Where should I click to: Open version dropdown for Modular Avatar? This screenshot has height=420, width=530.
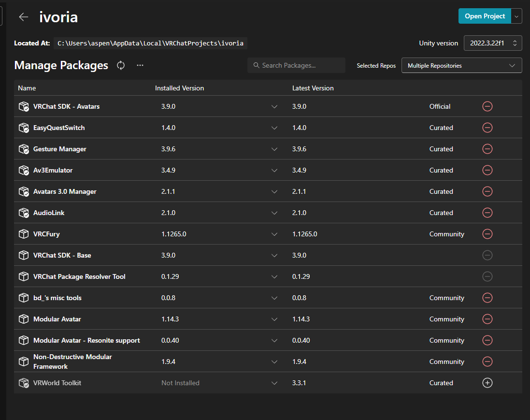coord(274,319)
